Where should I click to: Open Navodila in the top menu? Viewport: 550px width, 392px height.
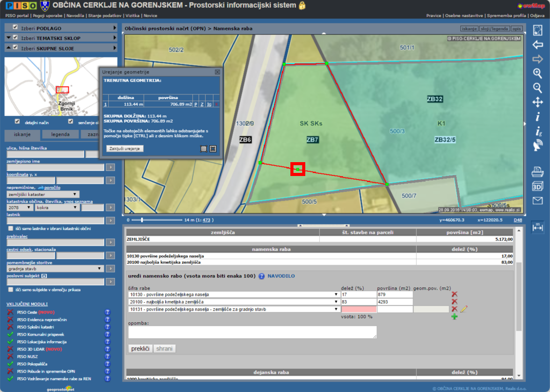75,16
